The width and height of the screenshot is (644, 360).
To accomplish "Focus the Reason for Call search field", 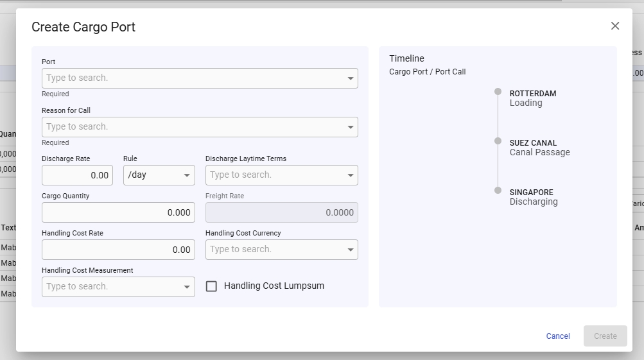I will click(193, 127).
